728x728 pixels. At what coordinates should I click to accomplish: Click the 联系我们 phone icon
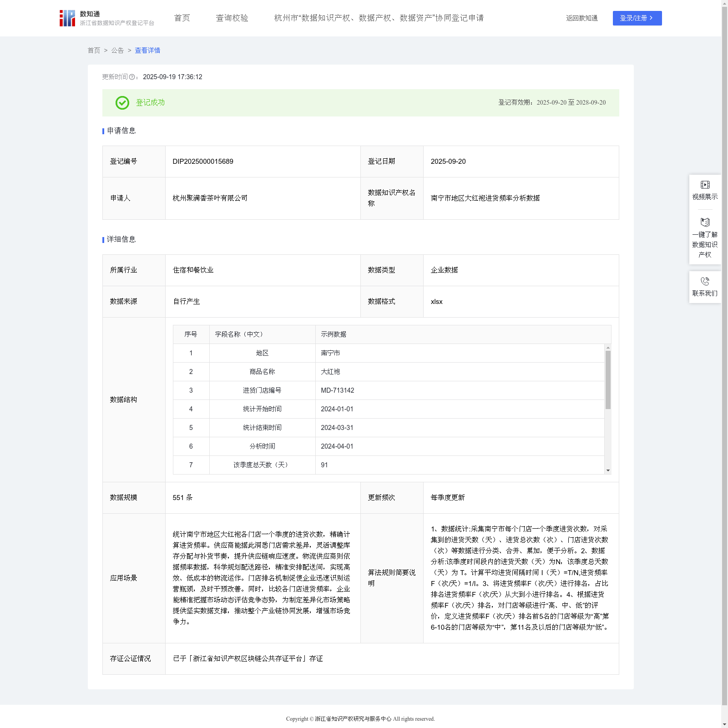click(705, 281)
